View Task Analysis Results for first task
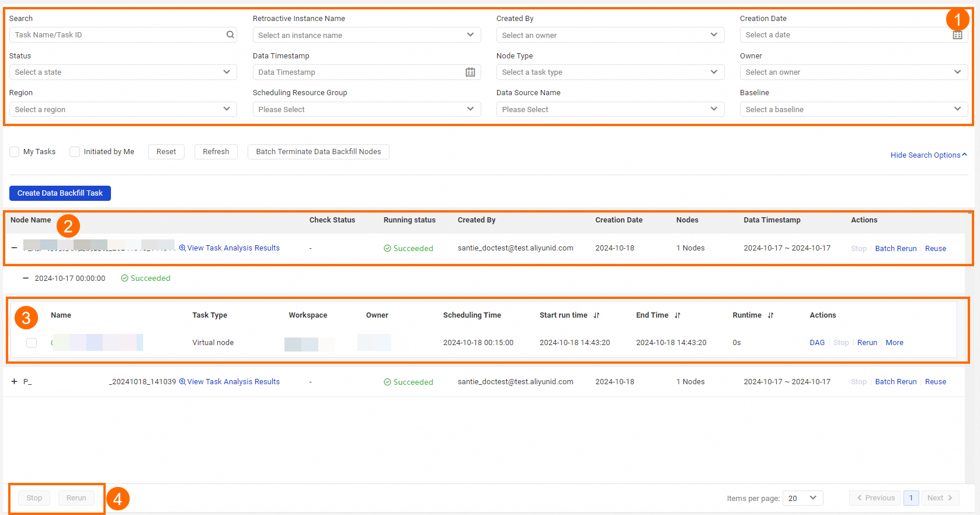This screenshot has height=515, width=980. coord(230,248)
